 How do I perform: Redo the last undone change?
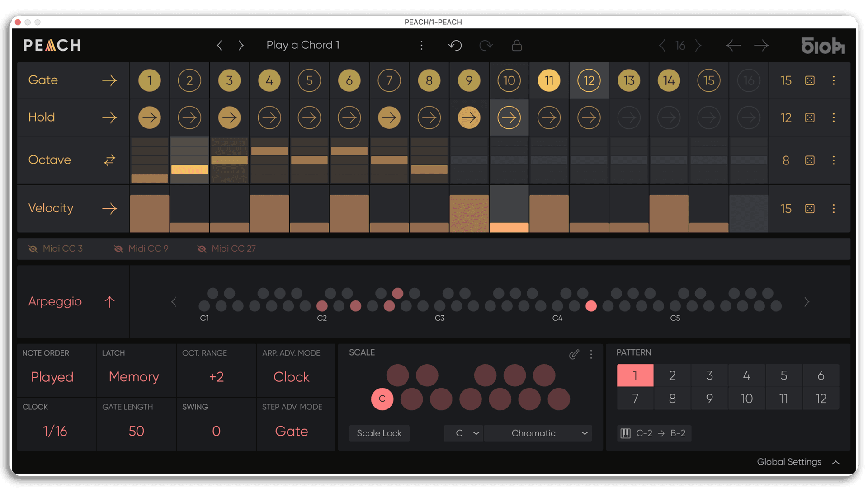click(486, 45)
